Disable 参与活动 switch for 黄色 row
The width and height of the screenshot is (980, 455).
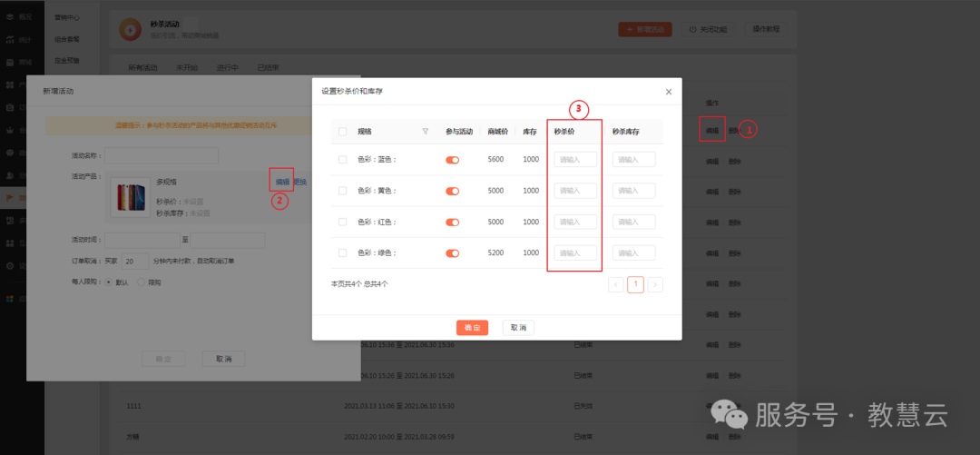[452, 191]
